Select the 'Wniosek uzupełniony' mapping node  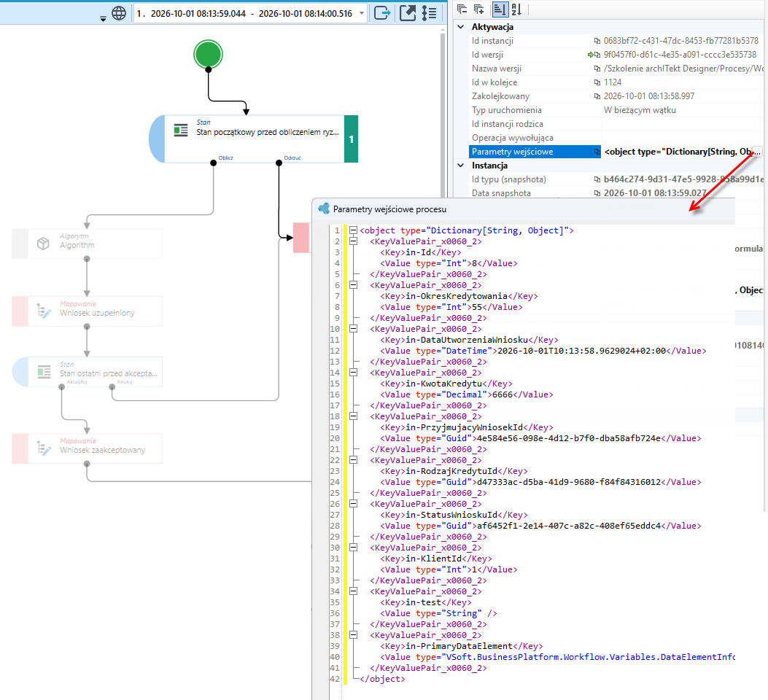click(88, 311)
